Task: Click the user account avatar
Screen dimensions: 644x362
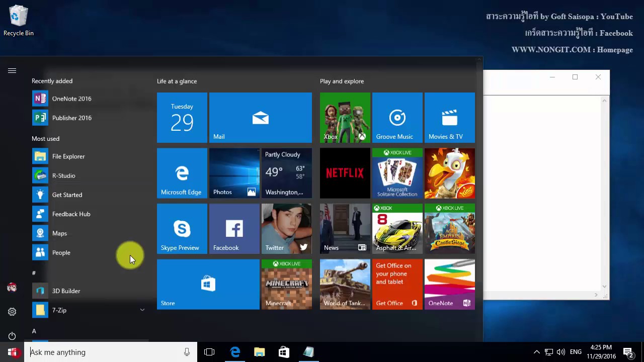Action: [x=12, y=288]
